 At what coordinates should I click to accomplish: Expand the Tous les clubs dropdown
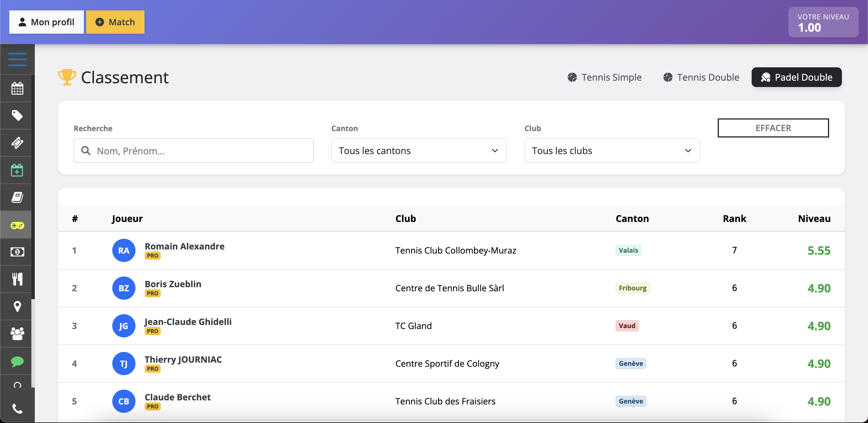pyautogui.click(x=612, y=151)
